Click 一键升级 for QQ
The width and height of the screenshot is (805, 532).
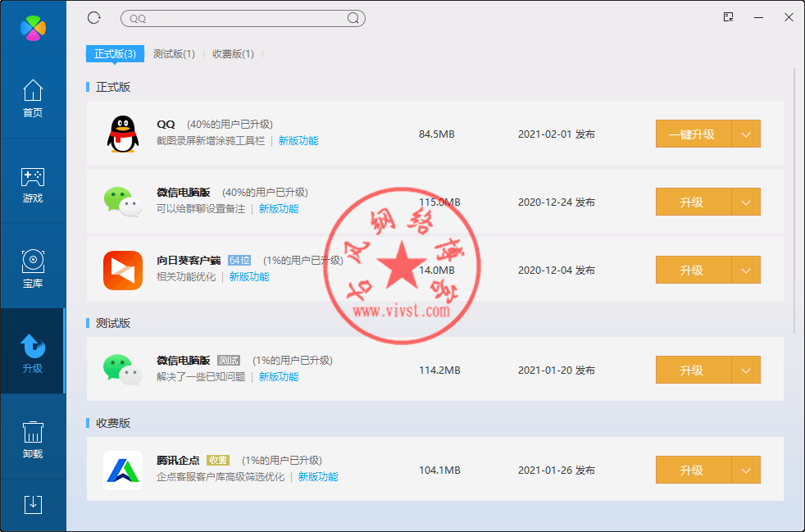(693, 134)
